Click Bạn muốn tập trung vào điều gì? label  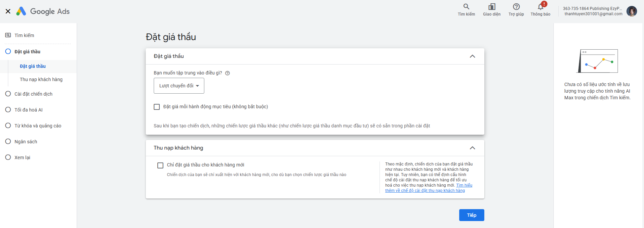[x=188, y=73]
